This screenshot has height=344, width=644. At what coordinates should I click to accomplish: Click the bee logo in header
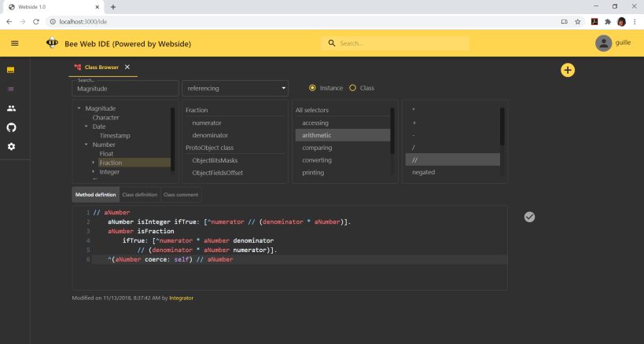click(x=52, y=43)
